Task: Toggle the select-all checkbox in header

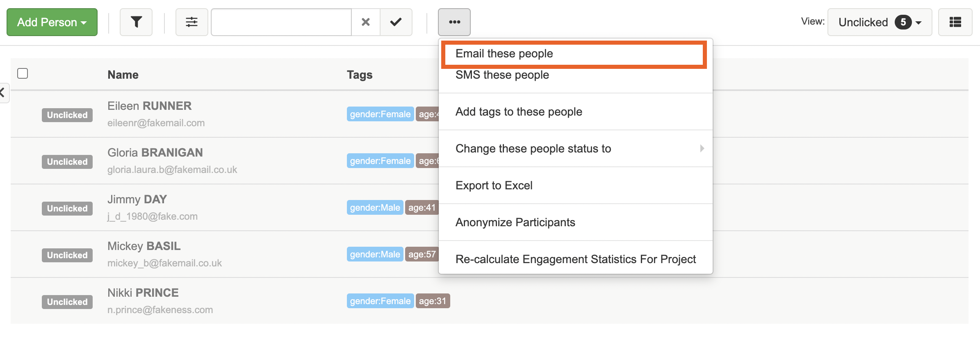Action: [x=23, y=73]
